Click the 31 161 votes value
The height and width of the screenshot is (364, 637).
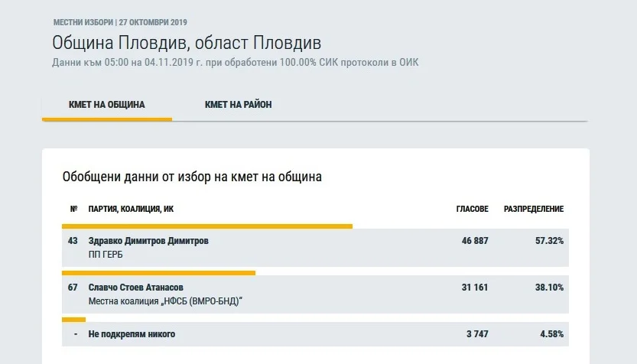click(x=475, y=288)
